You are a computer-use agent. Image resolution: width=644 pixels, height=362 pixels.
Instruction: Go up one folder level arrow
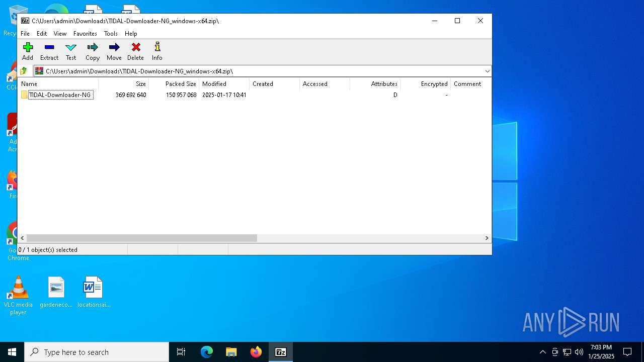(x=24, y=71)
